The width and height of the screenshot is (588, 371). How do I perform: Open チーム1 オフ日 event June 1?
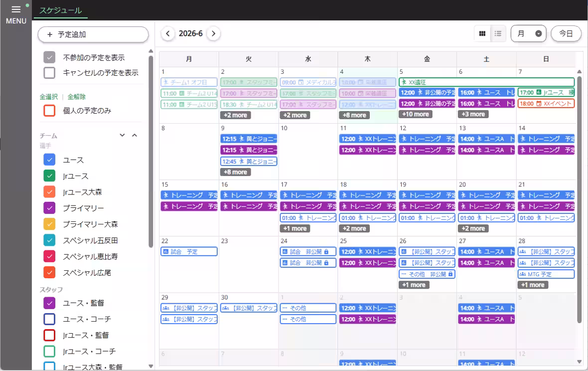[189, 82]
